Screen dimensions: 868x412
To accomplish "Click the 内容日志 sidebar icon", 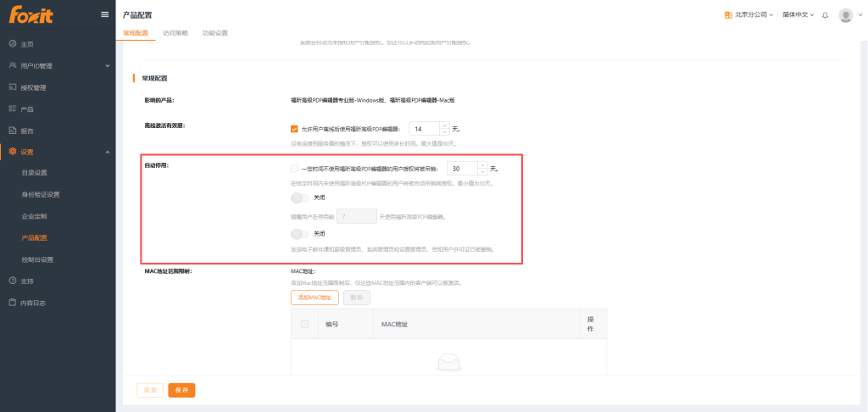I will 13,303.
